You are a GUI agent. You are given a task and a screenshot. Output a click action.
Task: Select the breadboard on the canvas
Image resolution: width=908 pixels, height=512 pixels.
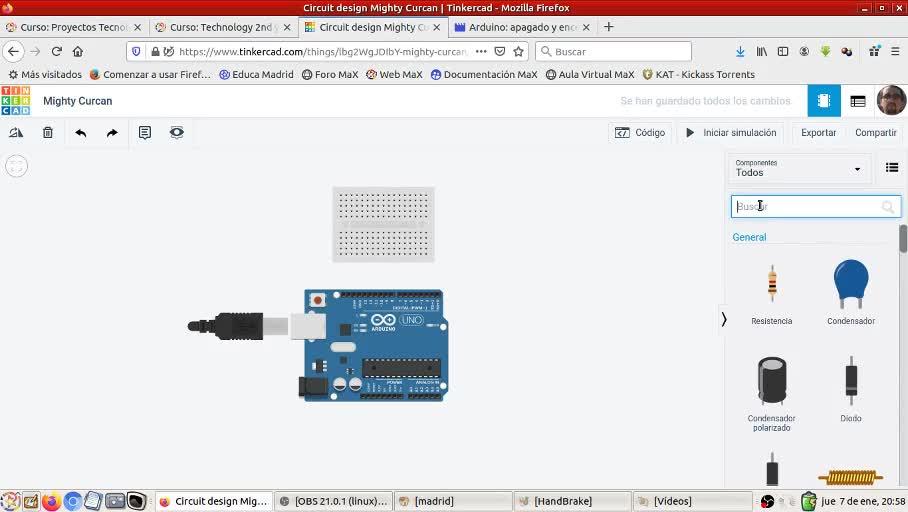(383, 224)
